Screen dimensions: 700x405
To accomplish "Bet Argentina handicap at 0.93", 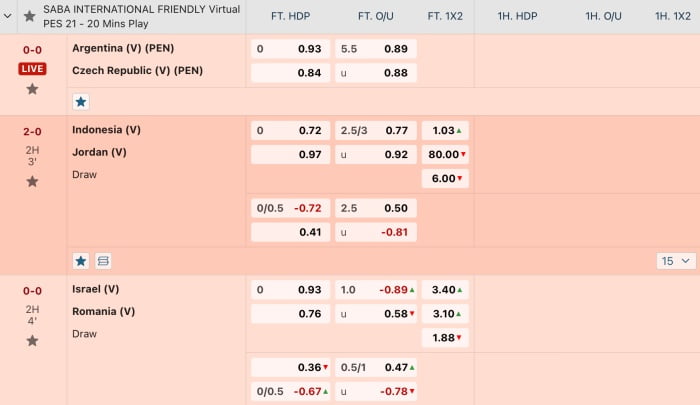I will coord(290,49).
